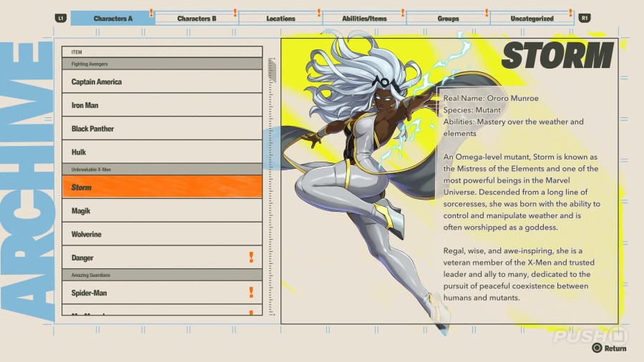
Task: Open the Locations tab
Action: pos(280,19)
